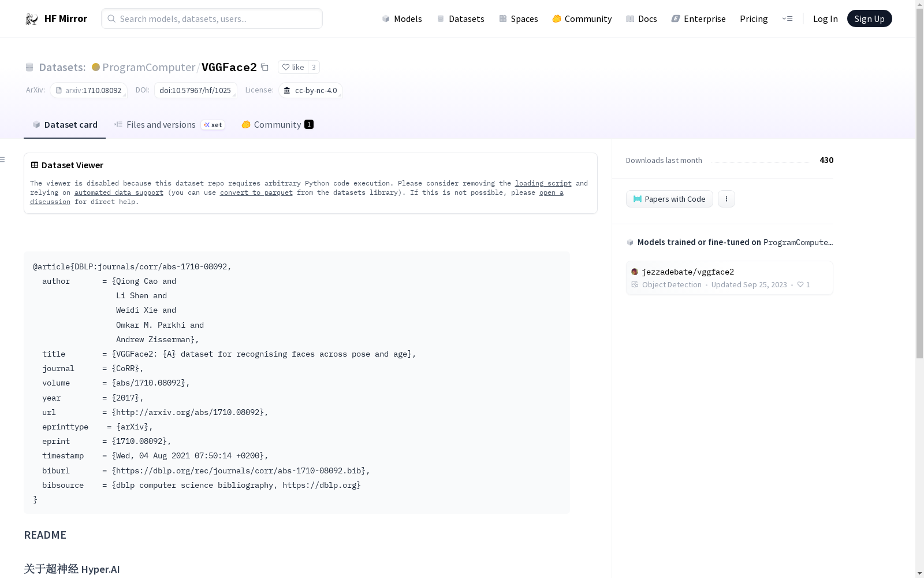
Task: Click 'Models trained or fine-tuned on' heading
Action: tap(699, 242)
